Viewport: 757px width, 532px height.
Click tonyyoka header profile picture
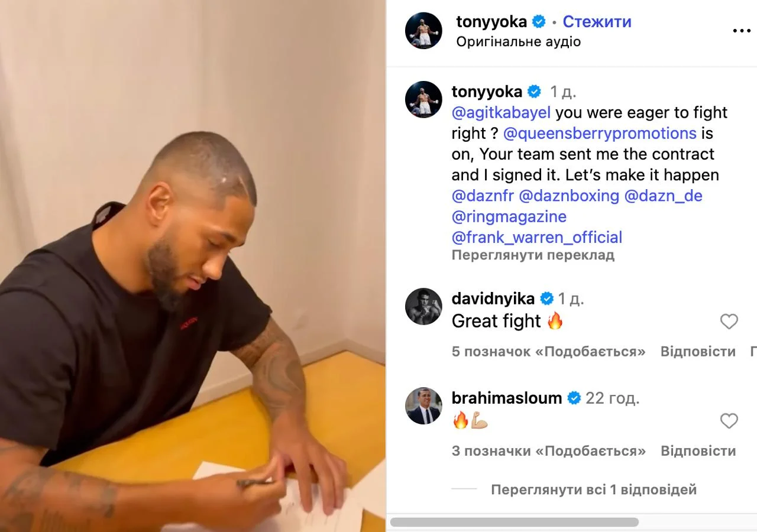[423, 30]
